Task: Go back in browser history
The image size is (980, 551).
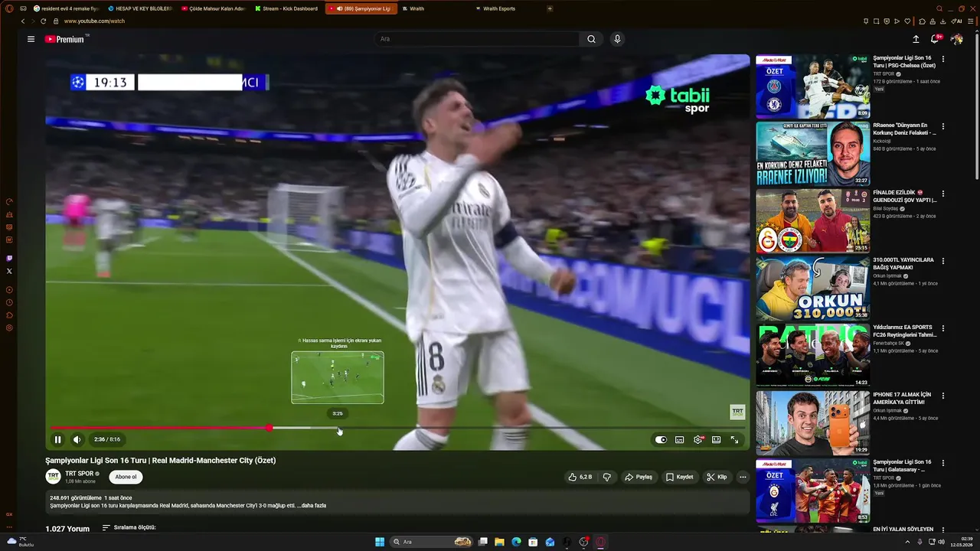Action: (x=22, y=21)
